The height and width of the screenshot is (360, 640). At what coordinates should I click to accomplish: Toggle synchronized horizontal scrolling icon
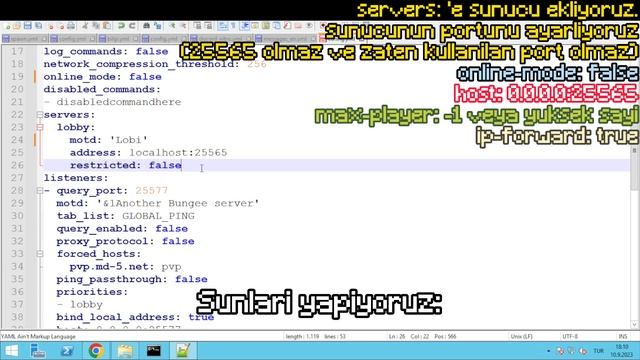[x=209, y=26]
